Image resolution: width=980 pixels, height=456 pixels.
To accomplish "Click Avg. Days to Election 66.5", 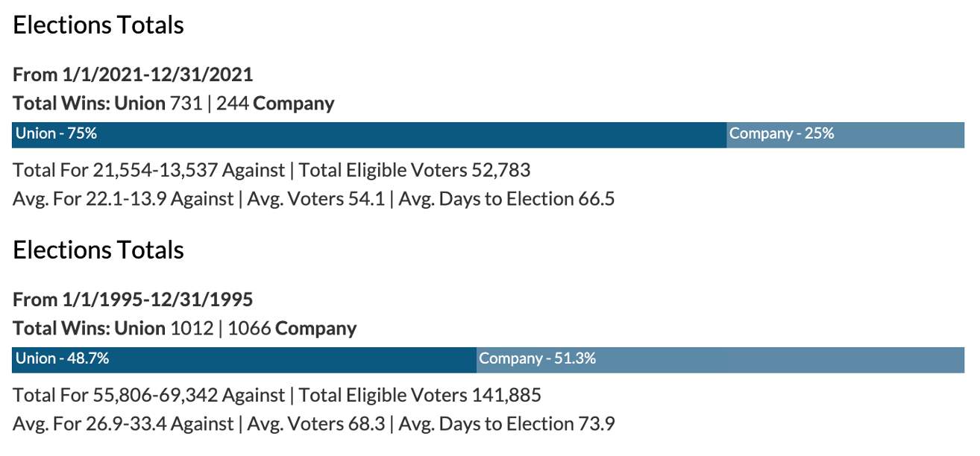I will coord(506,199).
